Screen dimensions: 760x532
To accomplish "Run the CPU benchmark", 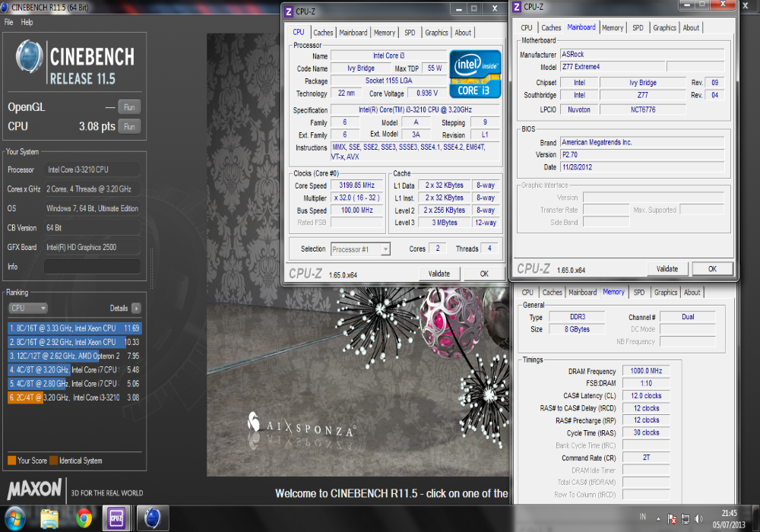I will point(129,126).
